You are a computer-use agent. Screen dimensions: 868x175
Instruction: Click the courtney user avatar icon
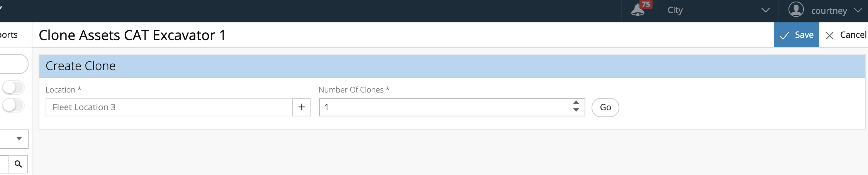pos(796,10)
